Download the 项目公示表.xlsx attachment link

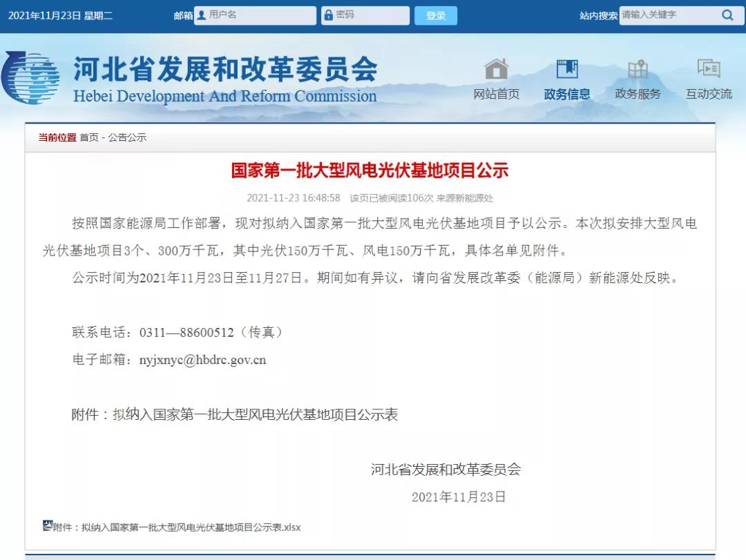point(173,526)
